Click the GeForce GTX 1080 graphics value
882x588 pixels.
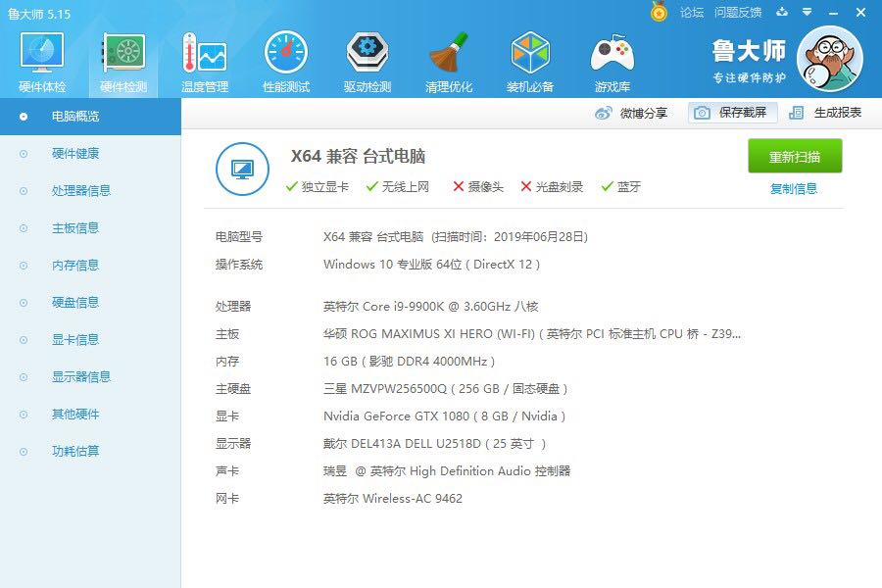click(444, 416)
